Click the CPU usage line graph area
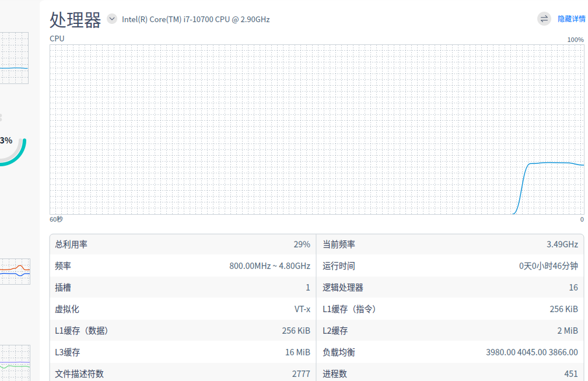 point(318,131)
